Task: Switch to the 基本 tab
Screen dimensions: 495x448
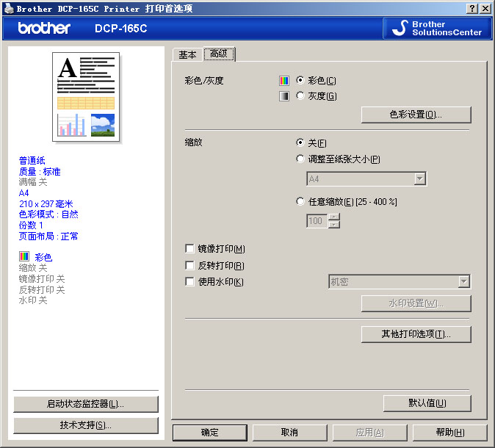Action: tap(187, 55)
